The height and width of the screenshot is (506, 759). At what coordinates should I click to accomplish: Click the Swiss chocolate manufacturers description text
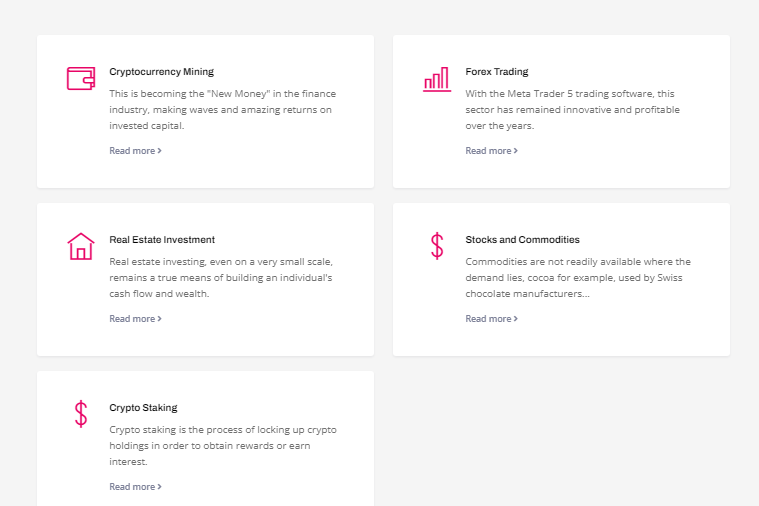pos(578,277)
